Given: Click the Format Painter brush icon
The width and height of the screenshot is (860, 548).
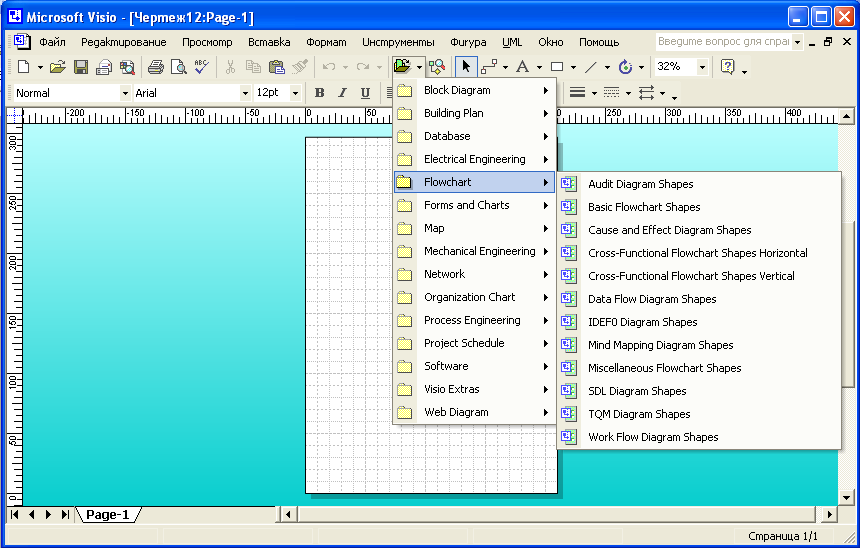Looking at the screenshot, I should pos(299,67).
